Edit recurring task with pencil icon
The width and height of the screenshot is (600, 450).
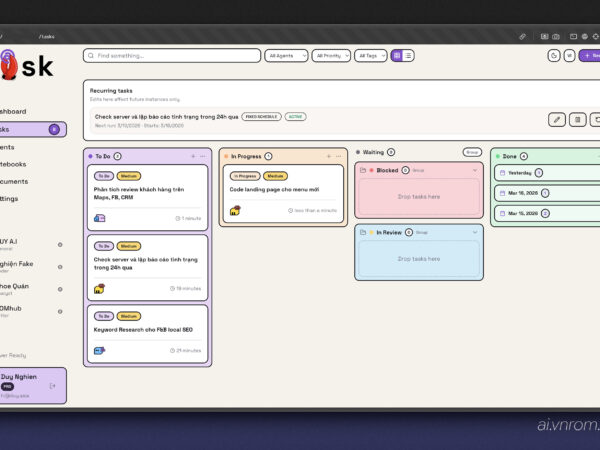pos(556,120)
